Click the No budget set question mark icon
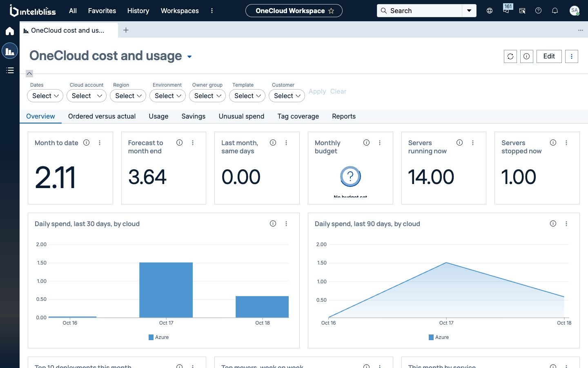Screen dimensions: 588x368 pyautogui.click(x=350, y=177)
